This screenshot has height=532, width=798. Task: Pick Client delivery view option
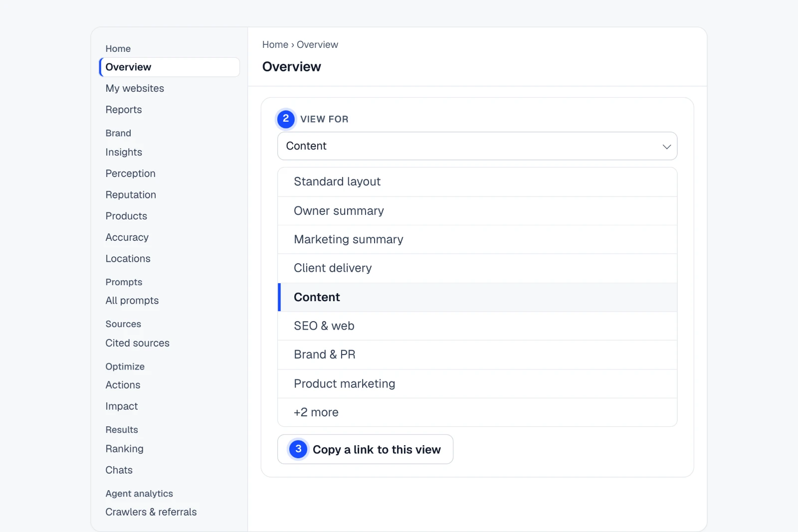(x=477, y=268)
